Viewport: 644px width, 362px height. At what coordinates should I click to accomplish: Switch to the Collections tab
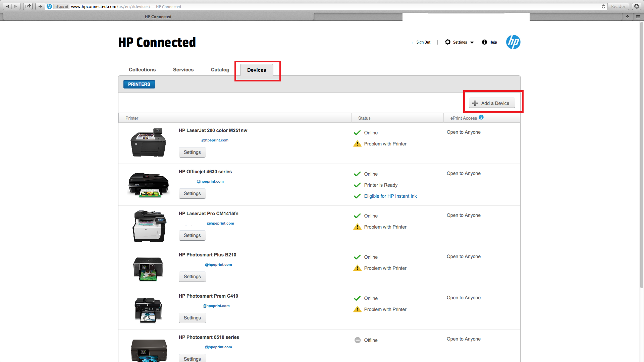point(142,70)
